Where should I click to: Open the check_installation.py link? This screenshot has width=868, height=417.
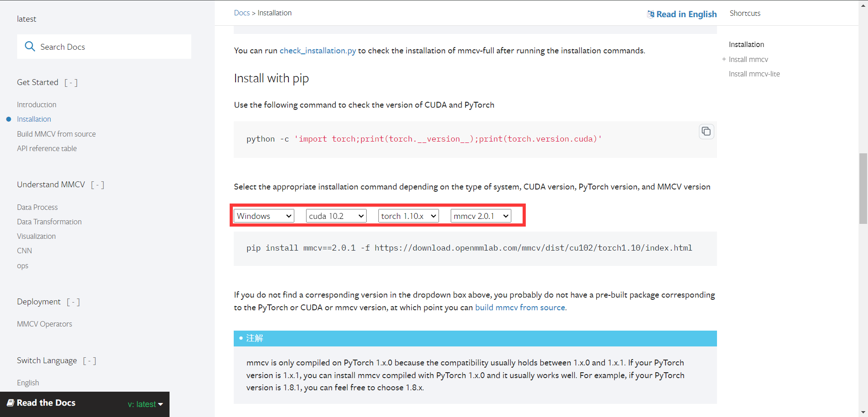click(318, 51)
